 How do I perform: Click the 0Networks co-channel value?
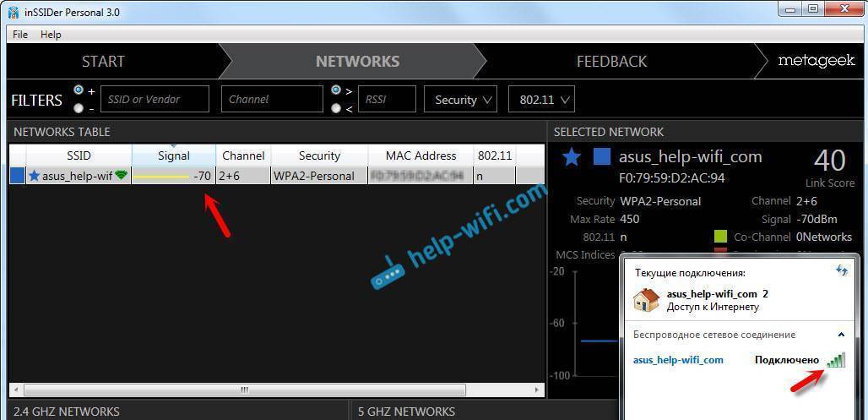point(823,237)
